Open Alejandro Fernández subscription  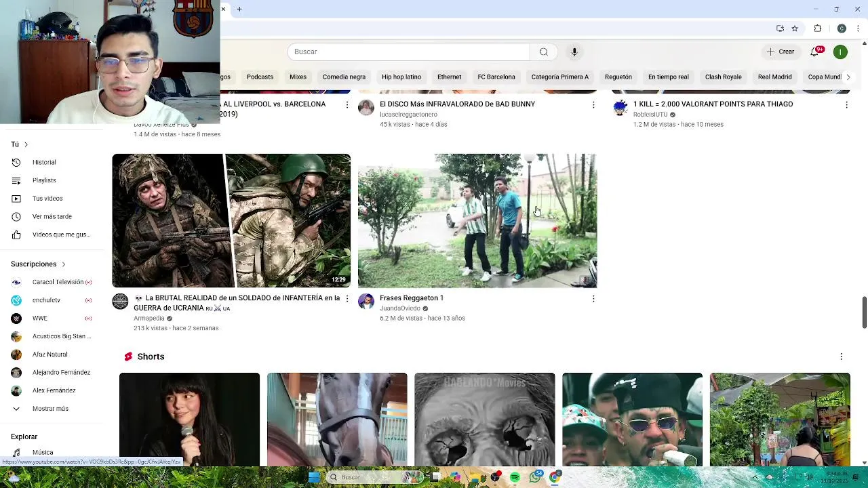[x=50, y=373]
